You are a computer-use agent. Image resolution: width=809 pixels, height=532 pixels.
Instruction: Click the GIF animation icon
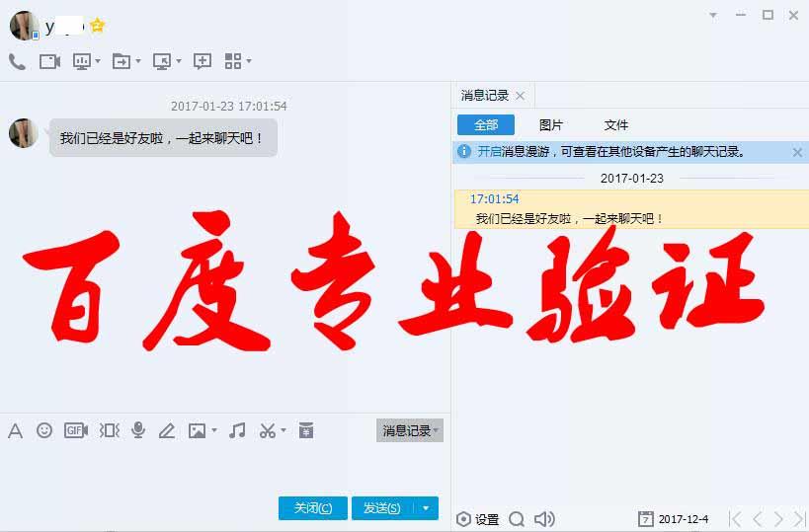point(76,430)
